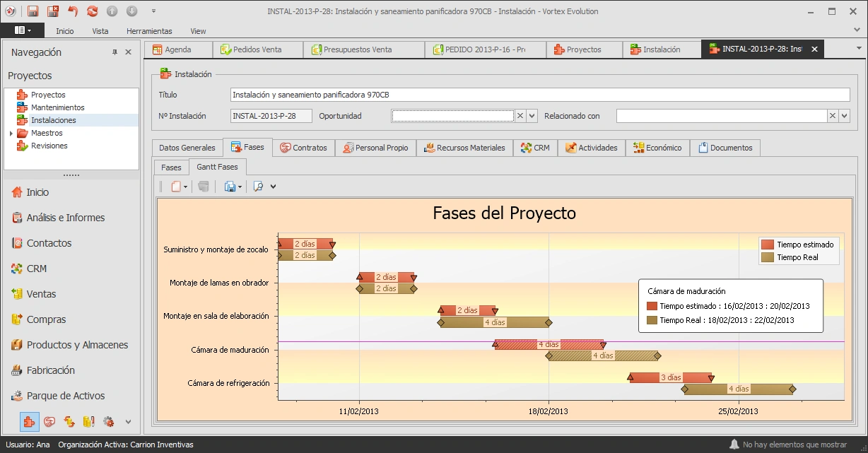Open the Oportunidad dropdown arrow

tap(532, 116)
